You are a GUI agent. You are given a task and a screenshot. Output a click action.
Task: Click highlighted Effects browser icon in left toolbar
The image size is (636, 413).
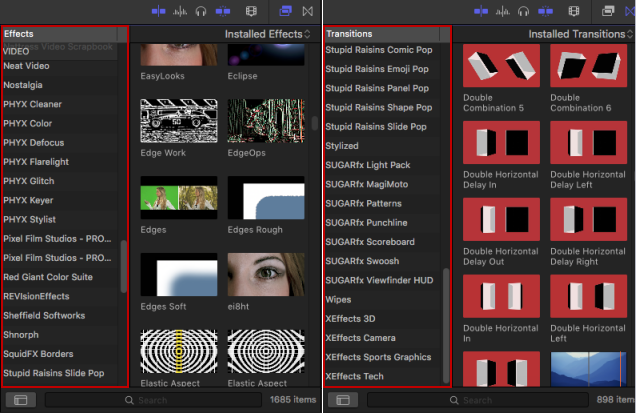(286, 11)
